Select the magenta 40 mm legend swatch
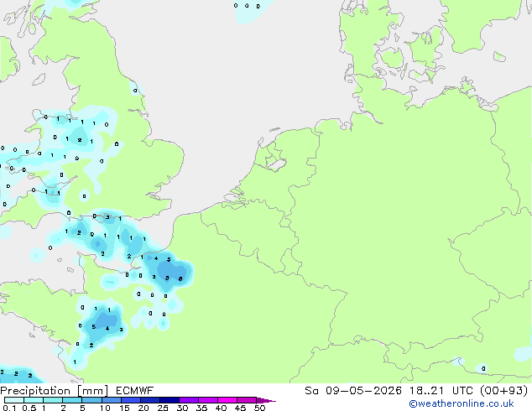 click(x=227, y=400)
